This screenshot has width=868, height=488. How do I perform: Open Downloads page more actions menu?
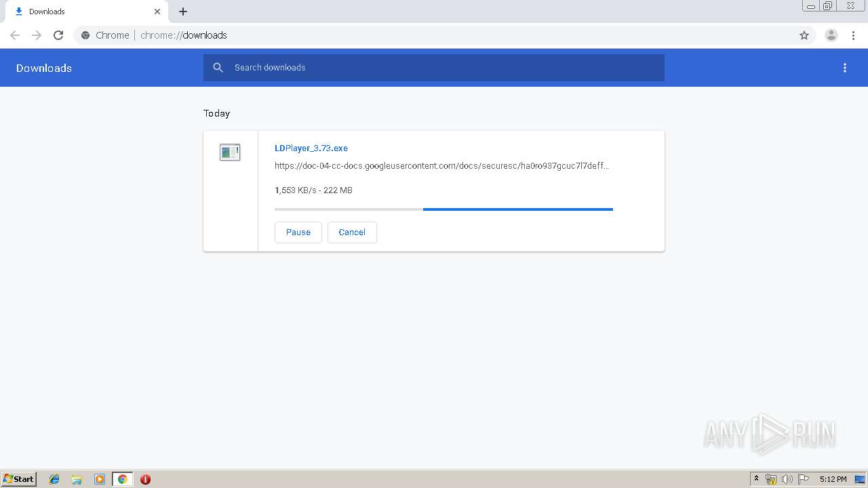coord(845,68)
